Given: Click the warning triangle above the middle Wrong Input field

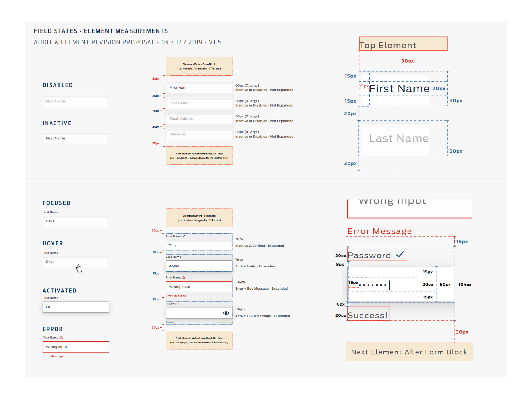Looking at the screenshot, I should coord(184,277).
